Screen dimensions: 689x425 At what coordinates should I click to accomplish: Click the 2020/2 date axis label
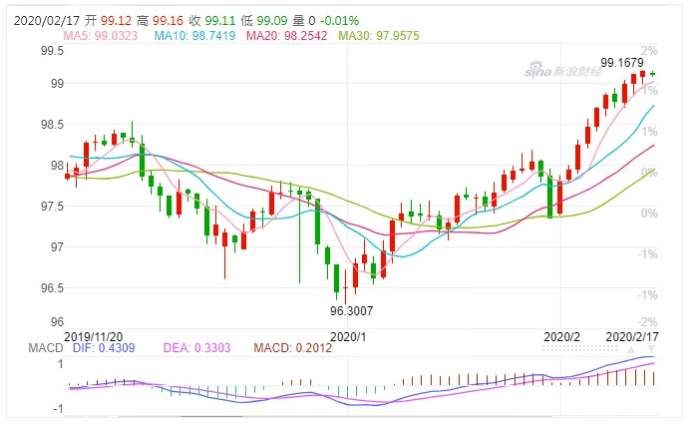tap(562, 337)
